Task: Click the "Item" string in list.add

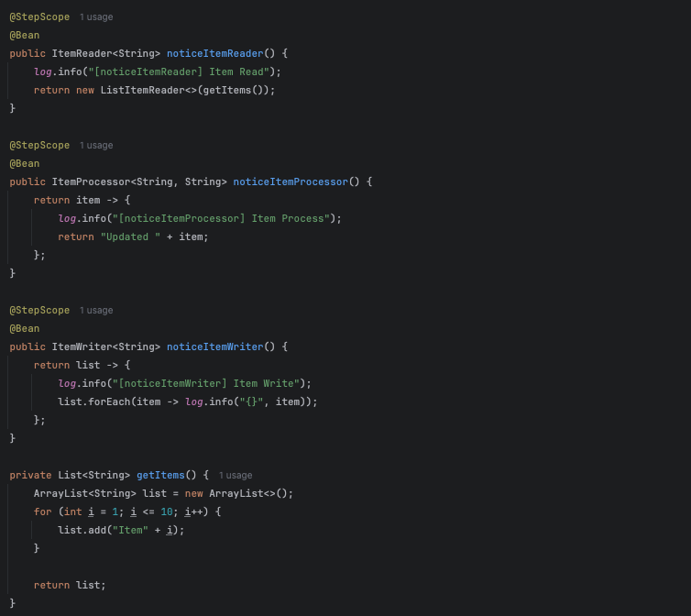Action: (x=130, y=531)
